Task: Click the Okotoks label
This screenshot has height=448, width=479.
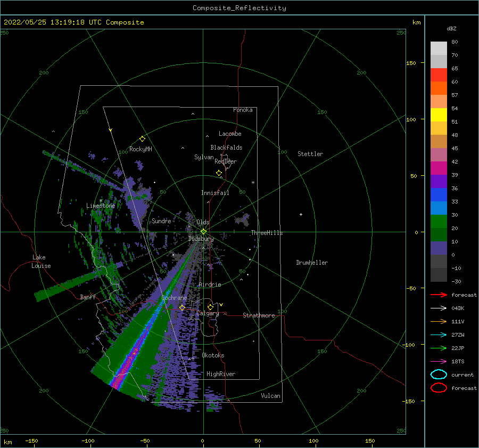Action: coord(213,355)
